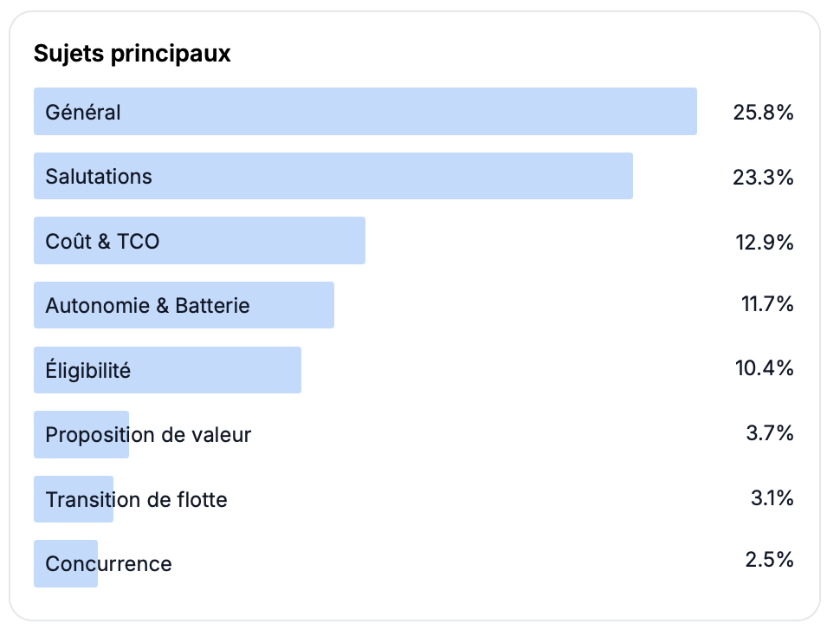Click the 25.8% value for Général

pyautogui.click(x=763, y=113)
